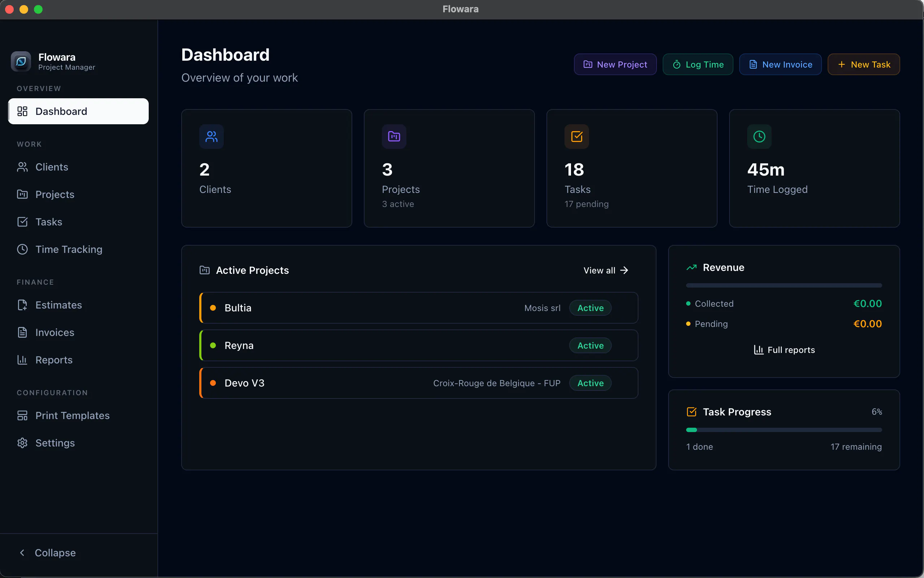Viewport: 924px width, 578px height.
Task: Click the green trend arrow icon beside Revenue
Action: coord(692,268)
